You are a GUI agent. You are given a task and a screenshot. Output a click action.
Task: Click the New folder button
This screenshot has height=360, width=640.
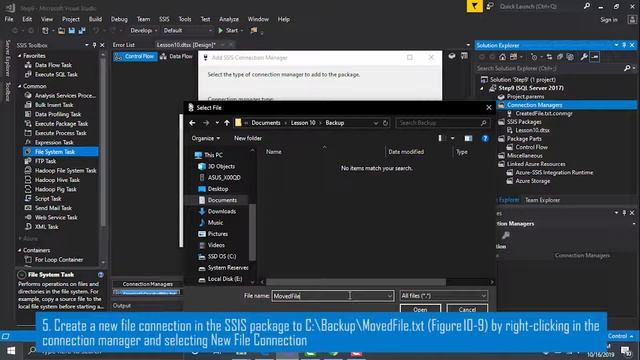coord(248,138)
